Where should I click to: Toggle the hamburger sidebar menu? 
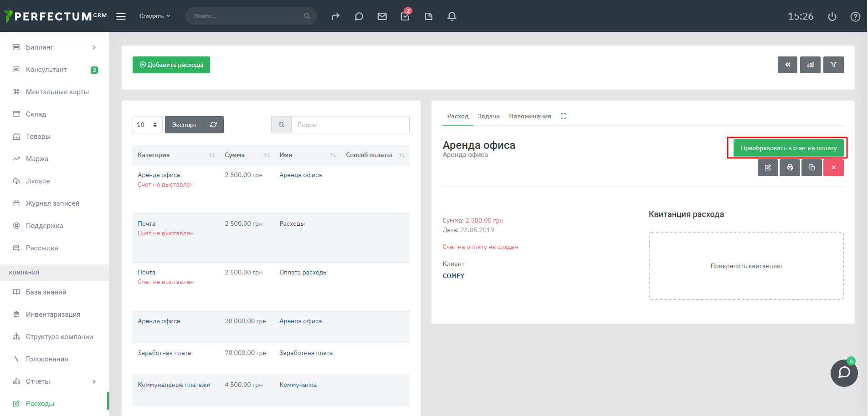(x=121, y=16)
